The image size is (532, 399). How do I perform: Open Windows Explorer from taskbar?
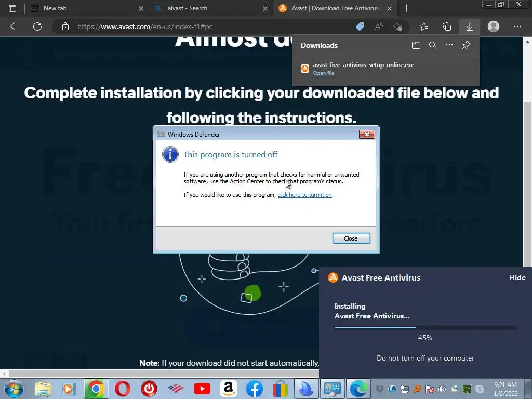pyautogui.click(x=43, y=389)
